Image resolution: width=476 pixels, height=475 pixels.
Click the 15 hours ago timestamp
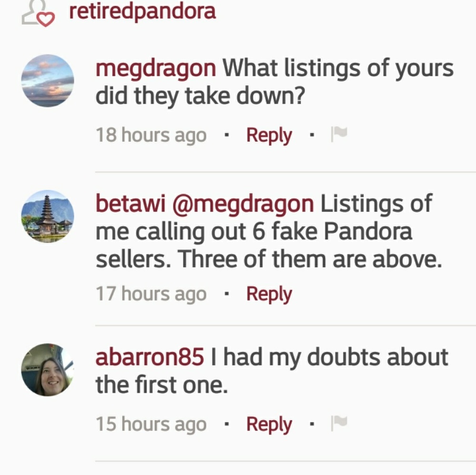coord(151,424)
